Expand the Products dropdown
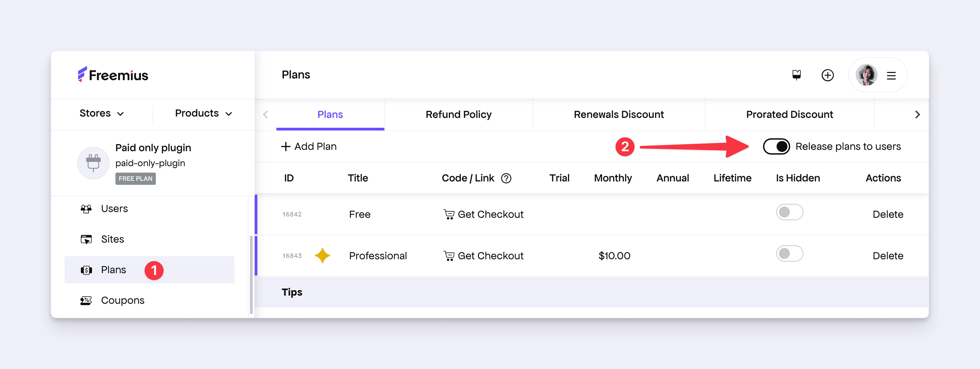This screenshot has width=980, height=369. [x=203, y=113]
